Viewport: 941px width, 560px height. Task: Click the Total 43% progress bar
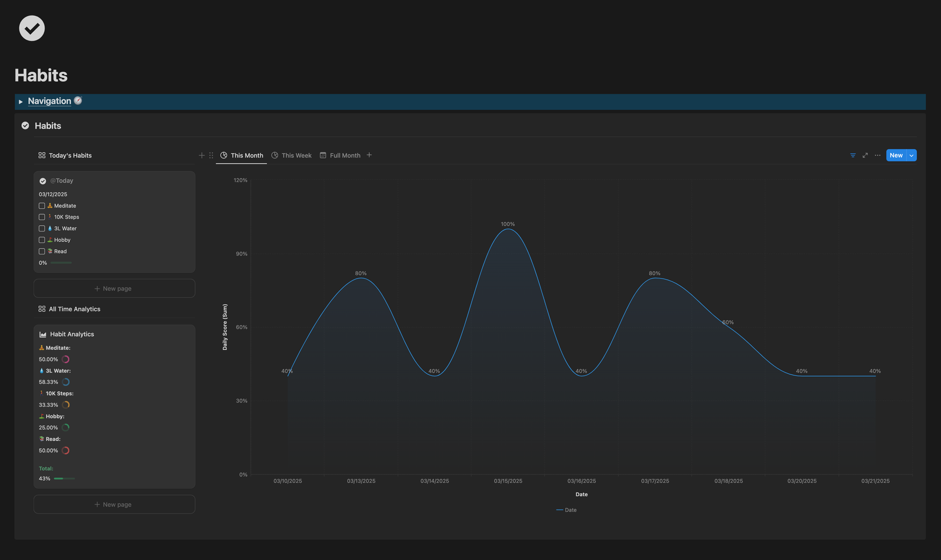click(x=64, y=479)
